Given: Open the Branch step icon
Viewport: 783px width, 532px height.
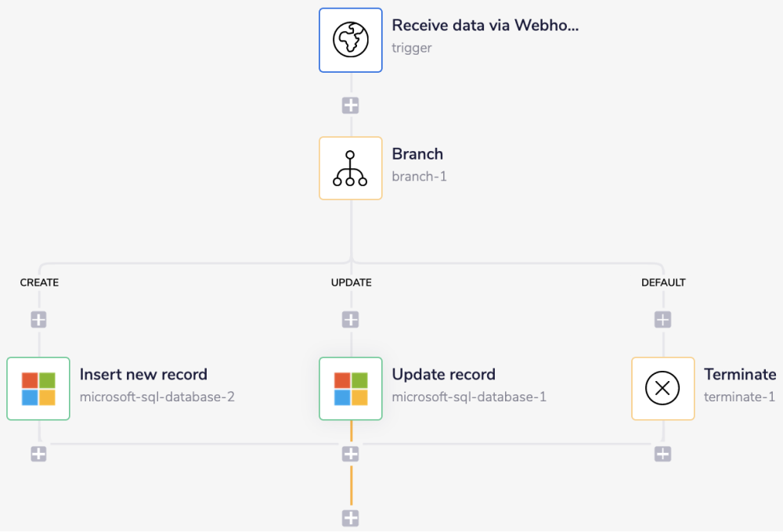Looking at the screenshot, I should [x=350, y=167].
